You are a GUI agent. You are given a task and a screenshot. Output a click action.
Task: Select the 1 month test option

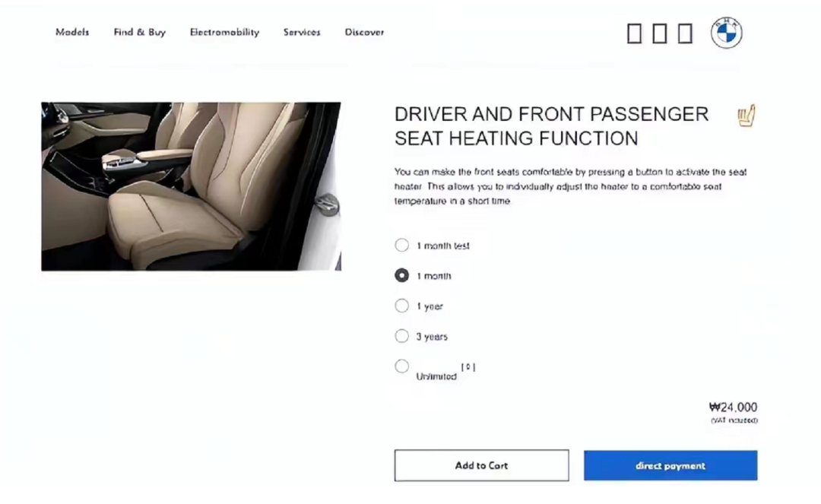(401, 245)
